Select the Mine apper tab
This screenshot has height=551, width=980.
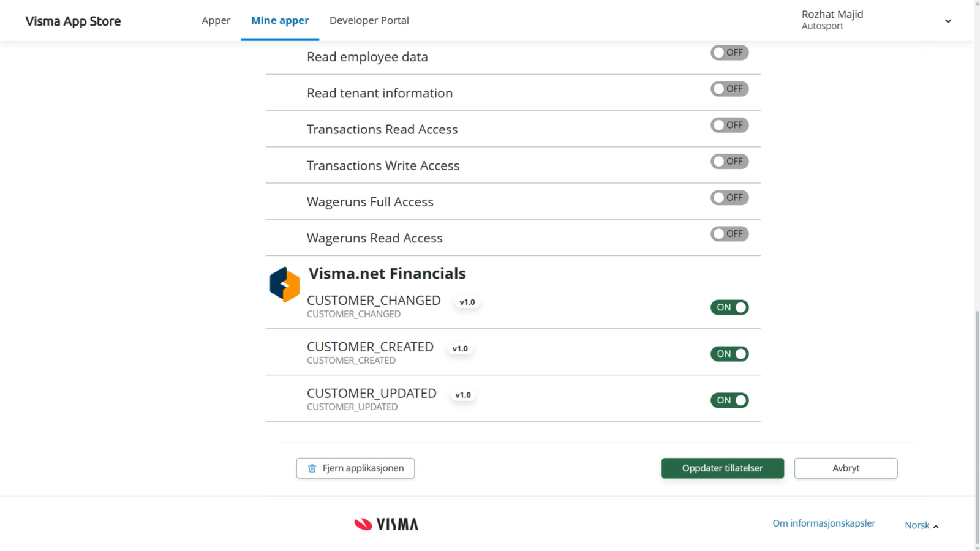(280, 20)
